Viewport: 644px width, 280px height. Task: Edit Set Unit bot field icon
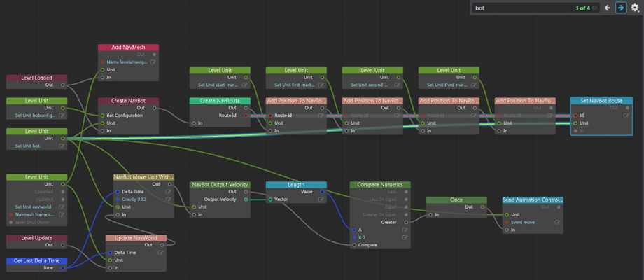click(x=62, y=146)
